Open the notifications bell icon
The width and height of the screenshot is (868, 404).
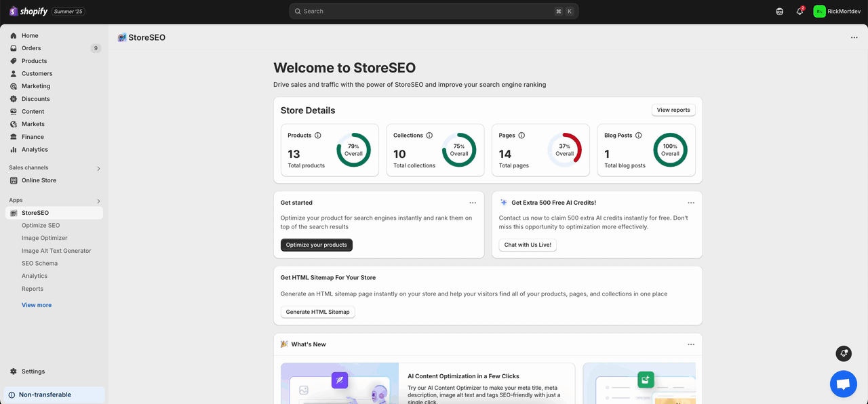coord(800,12)
